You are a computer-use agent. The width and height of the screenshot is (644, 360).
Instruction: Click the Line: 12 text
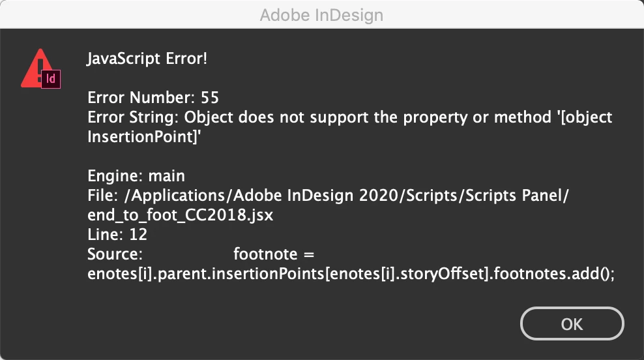pos(117,235)
